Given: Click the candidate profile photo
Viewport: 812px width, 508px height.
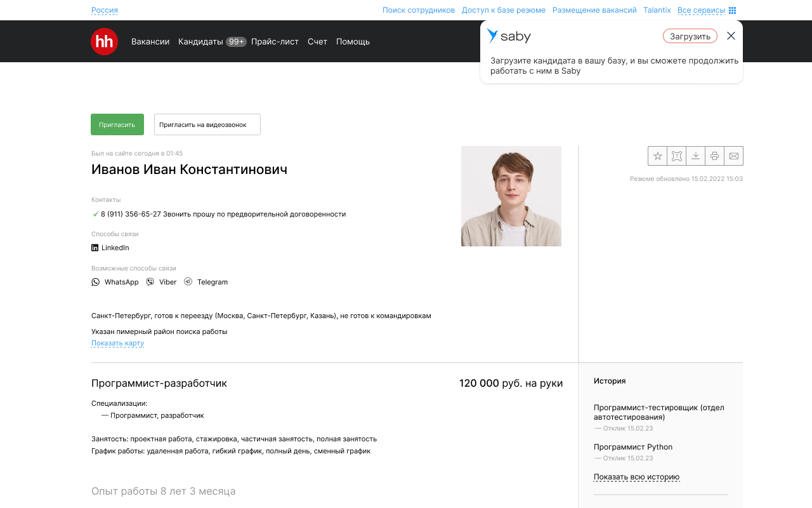Looking at the screenshot, I should pyautogui.click(x=511, y=196).
